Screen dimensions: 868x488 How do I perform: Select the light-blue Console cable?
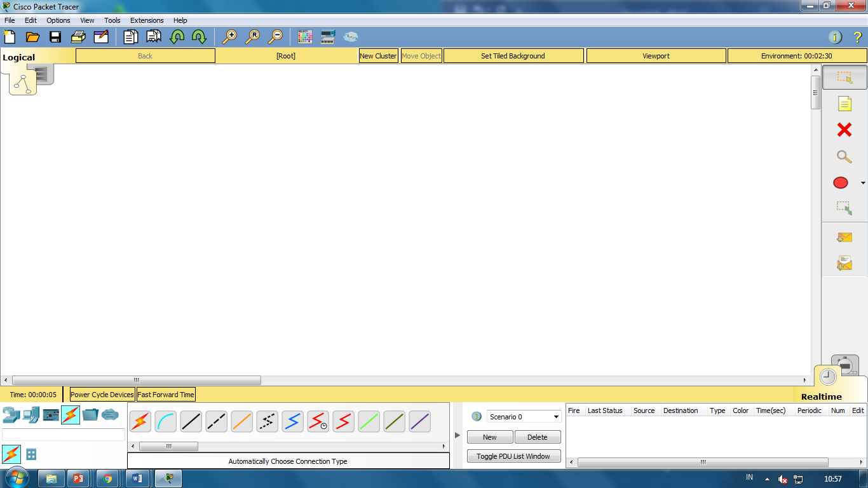point(166,421)
